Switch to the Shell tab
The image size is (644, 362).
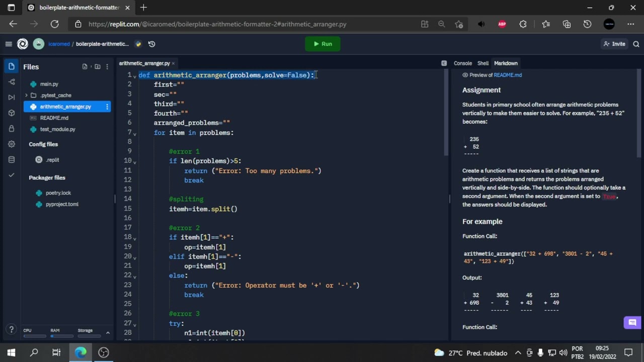pos(483,63)
